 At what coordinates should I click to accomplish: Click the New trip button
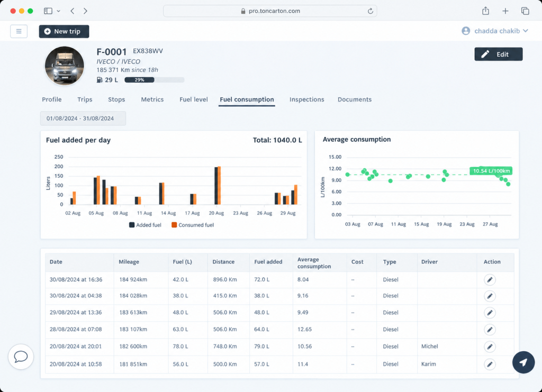pyautogui.click(x=64, y=31)
